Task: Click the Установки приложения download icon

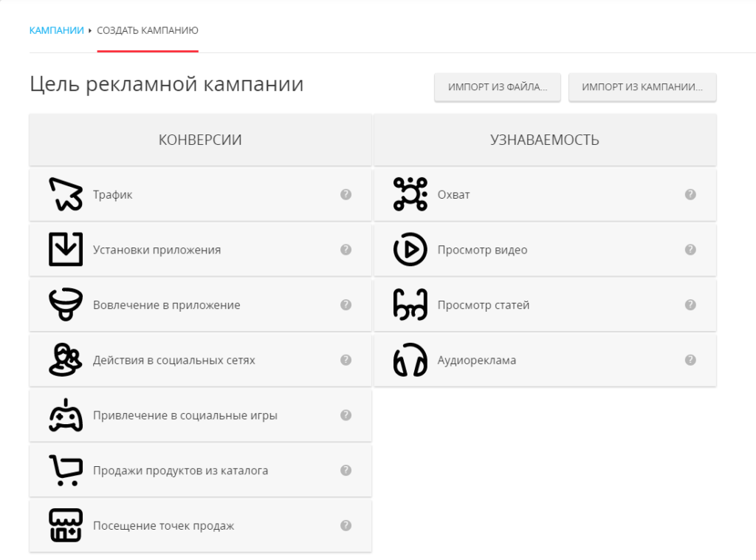Action: (x=65, y=249)
